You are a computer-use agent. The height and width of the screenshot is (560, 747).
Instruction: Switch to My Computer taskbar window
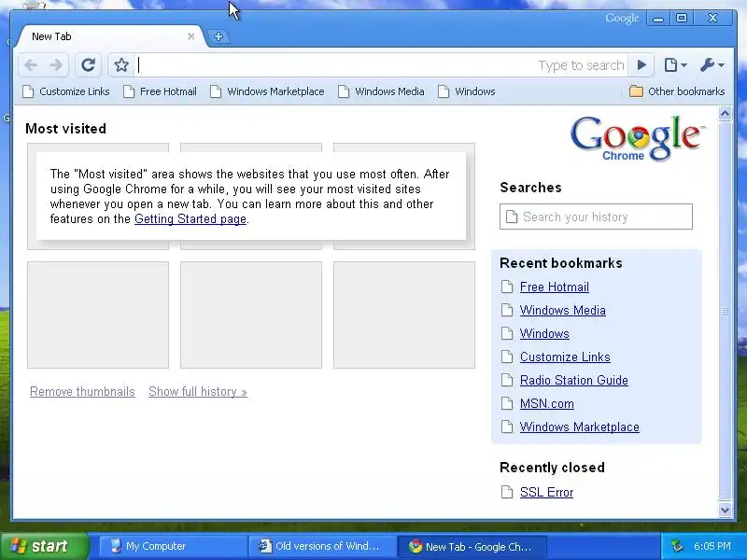click(x=173, y=546)
